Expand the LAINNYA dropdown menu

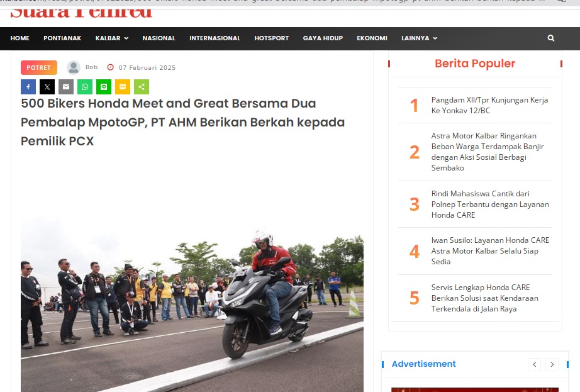[x=419, y=38]
